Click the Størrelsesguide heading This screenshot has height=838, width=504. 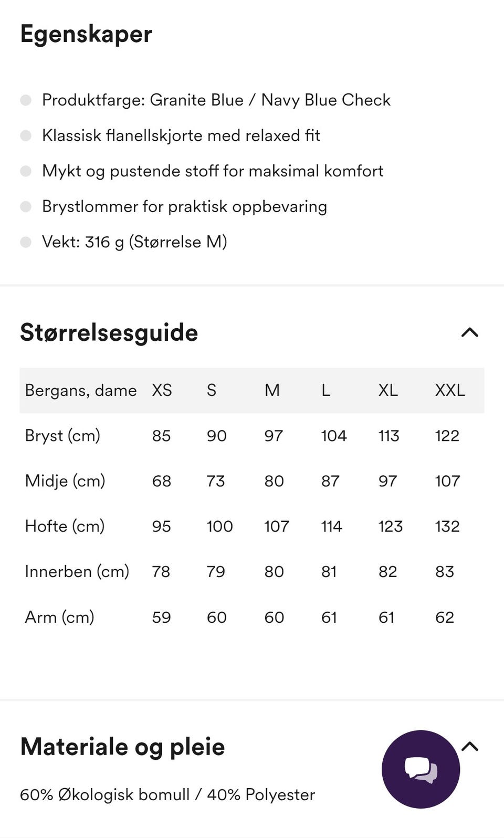tap(109, 332)
